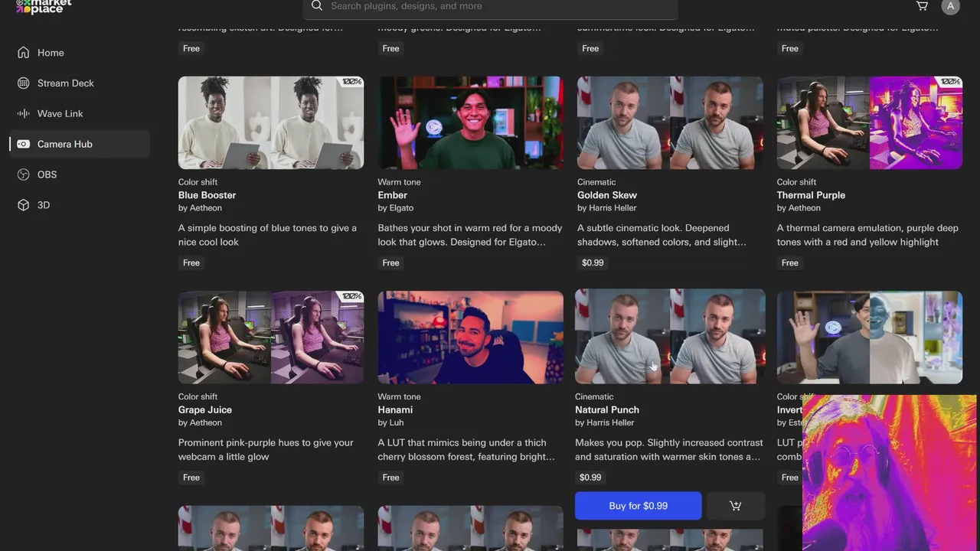Open Blue Booster preview thumbnail
The height and width of the screenshot is (551, 980).
pos(271,122)
